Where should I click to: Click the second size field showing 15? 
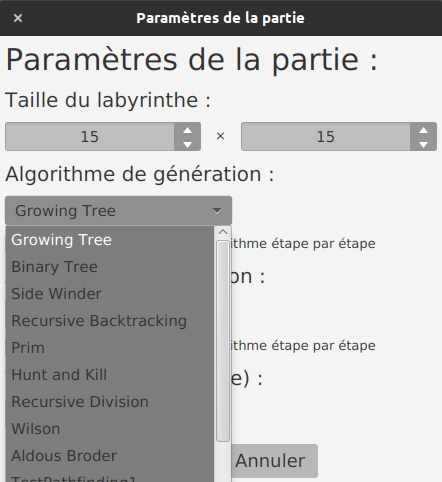pos(326,137)
